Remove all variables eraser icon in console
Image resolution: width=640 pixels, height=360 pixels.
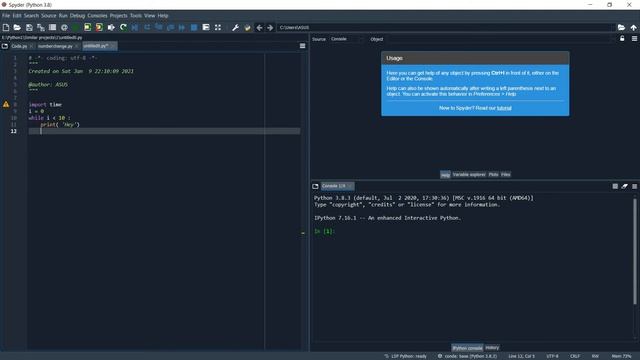624,186
